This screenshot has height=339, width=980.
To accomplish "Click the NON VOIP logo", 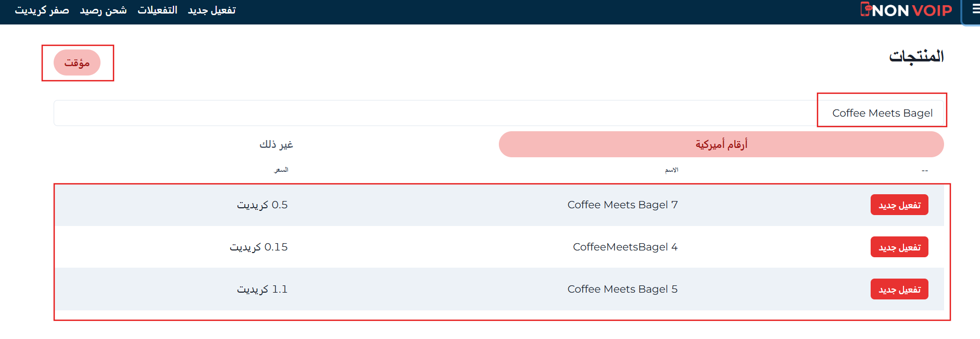I will (906, 10).
